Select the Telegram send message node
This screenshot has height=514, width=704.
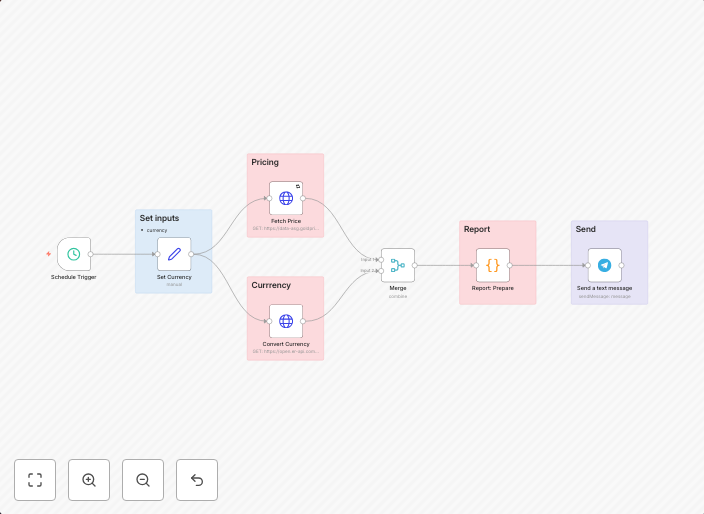click(604, 265)
